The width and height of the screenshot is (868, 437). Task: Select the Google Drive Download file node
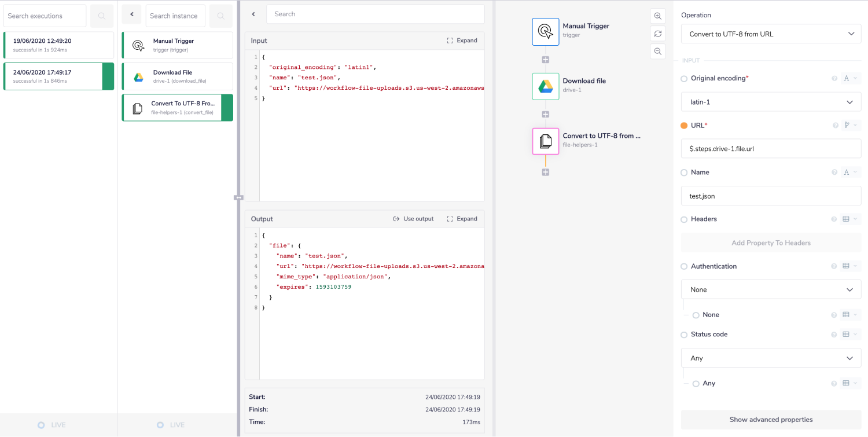point(545,86)
